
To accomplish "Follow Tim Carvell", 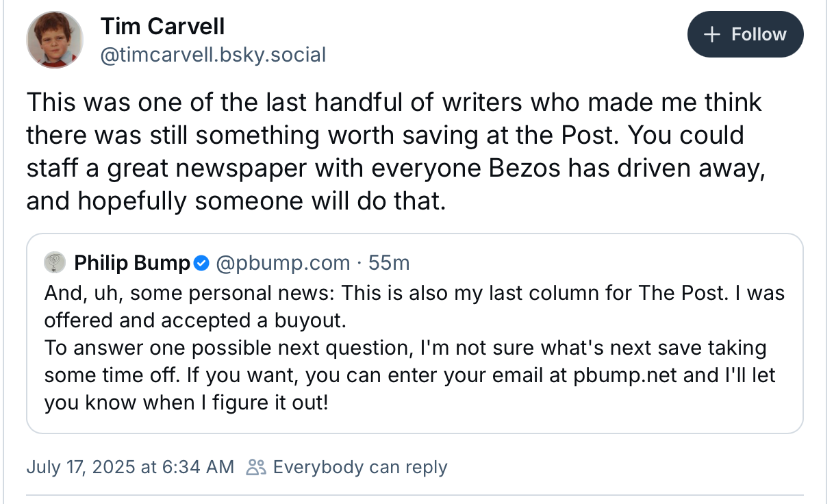I will [745, 34].
